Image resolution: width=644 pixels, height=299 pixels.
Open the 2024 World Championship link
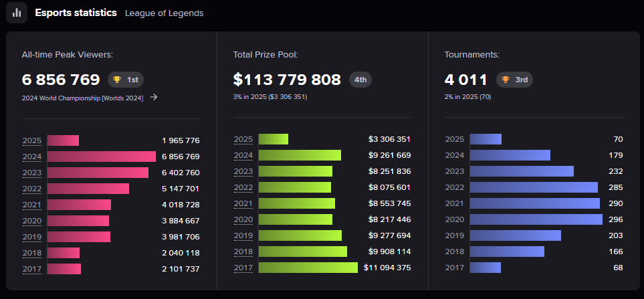(x=82, y=98)
